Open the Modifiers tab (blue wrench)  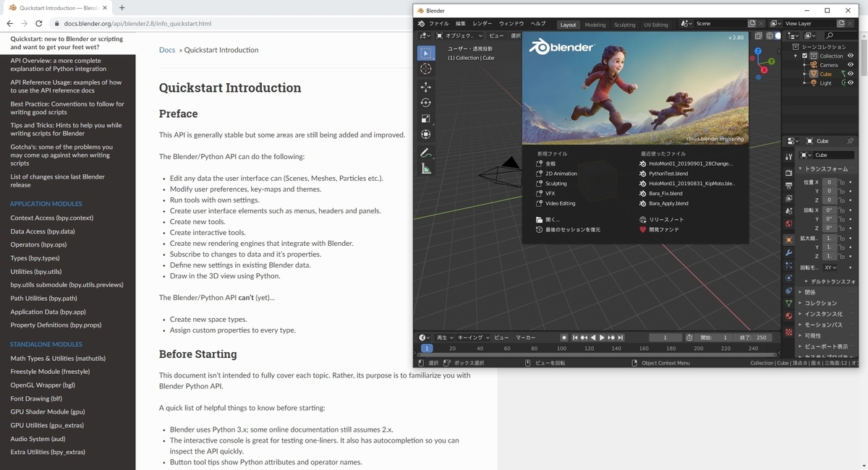[x=788, y=252]
